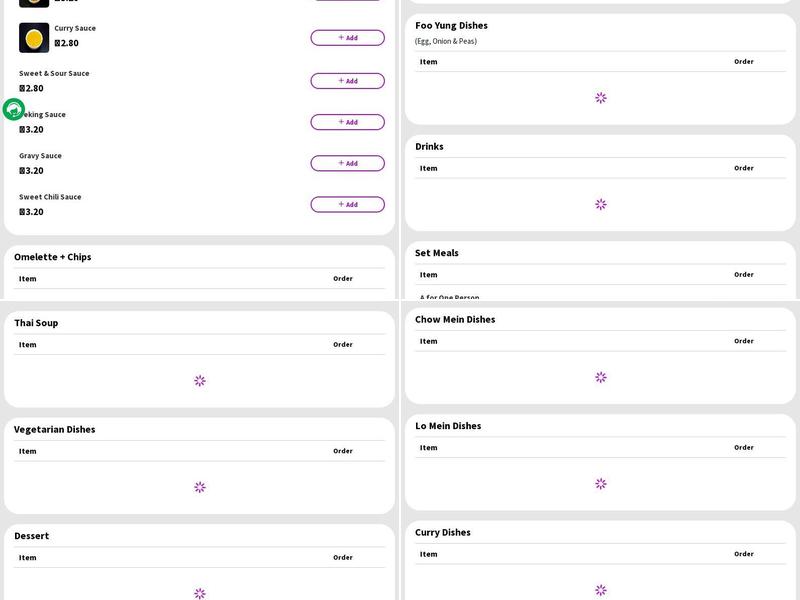Add Curry Sauce to the order
This screenshot has width=800, height=600.
347,38
